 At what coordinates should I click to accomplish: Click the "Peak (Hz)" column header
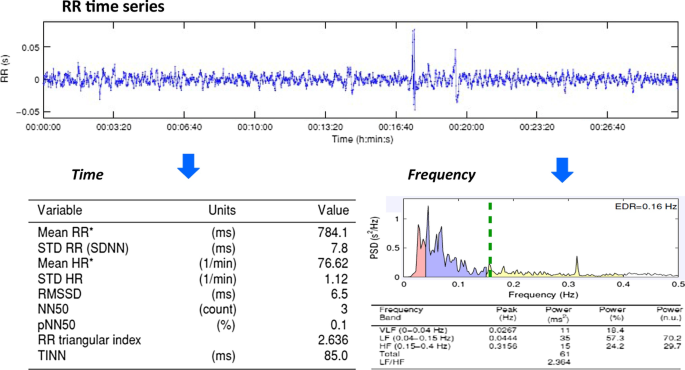click(507, 313)
